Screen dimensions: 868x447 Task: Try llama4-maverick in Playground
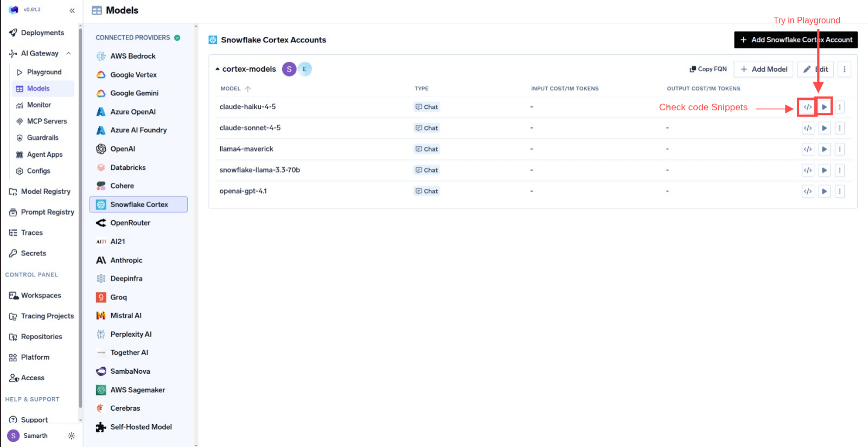point(824,149)
